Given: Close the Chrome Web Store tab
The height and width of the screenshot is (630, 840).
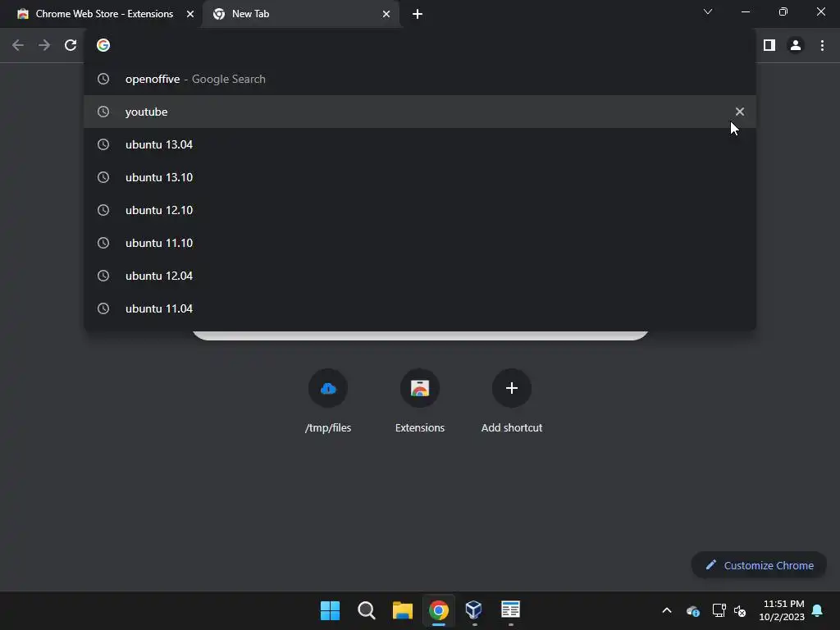Looking at the screenshot, I should [x=190, y=14].
